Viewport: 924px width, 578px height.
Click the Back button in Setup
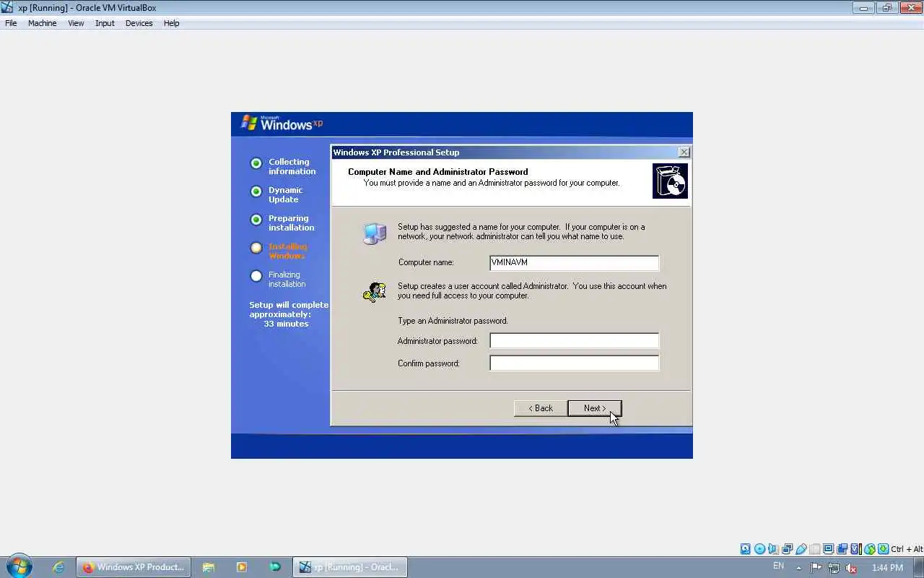[x=540, y=408]
